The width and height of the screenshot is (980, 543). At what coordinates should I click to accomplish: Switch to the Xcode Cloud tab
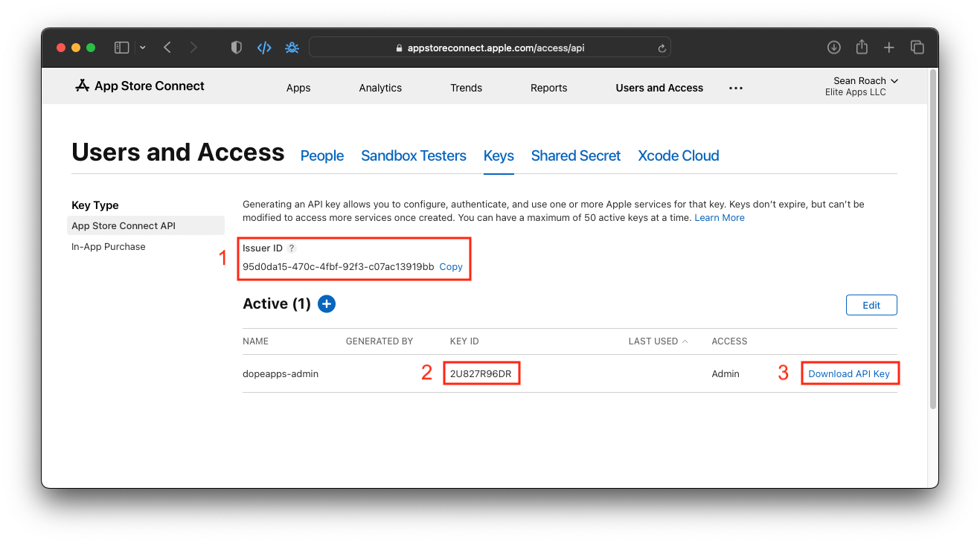coord(679,155)
